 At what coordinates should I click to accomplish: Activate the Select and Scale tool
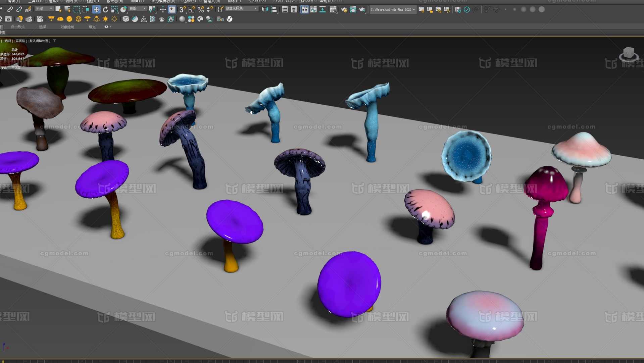coord(114,9)
